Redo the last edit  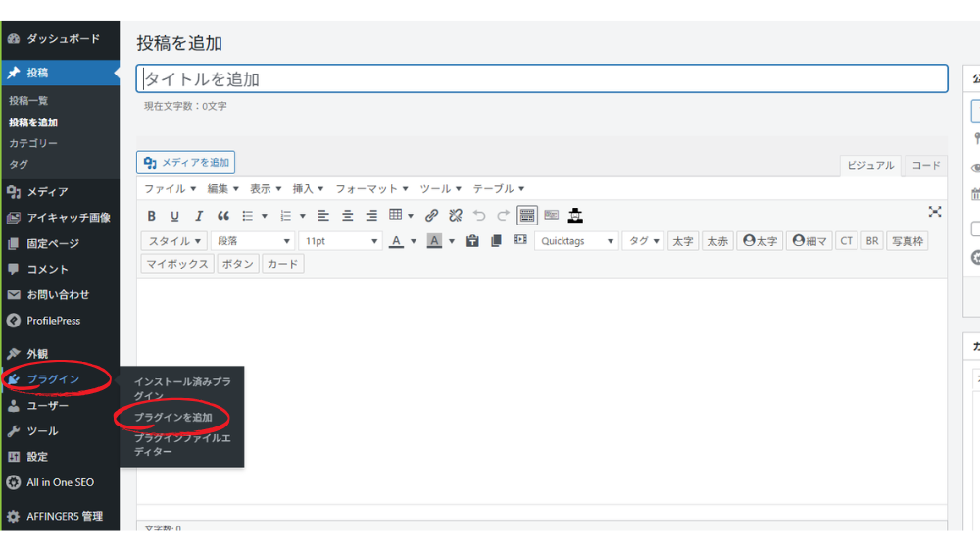(503, 216)
